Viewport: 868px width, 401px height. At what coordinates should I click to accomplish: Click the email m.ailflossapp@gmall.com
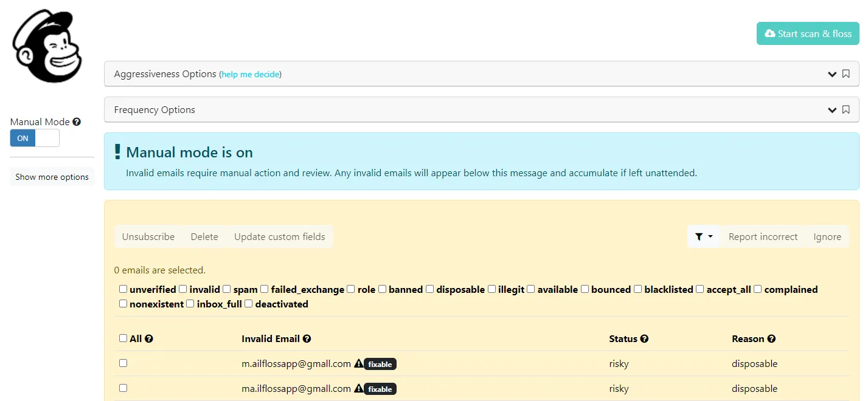(296, 364)
